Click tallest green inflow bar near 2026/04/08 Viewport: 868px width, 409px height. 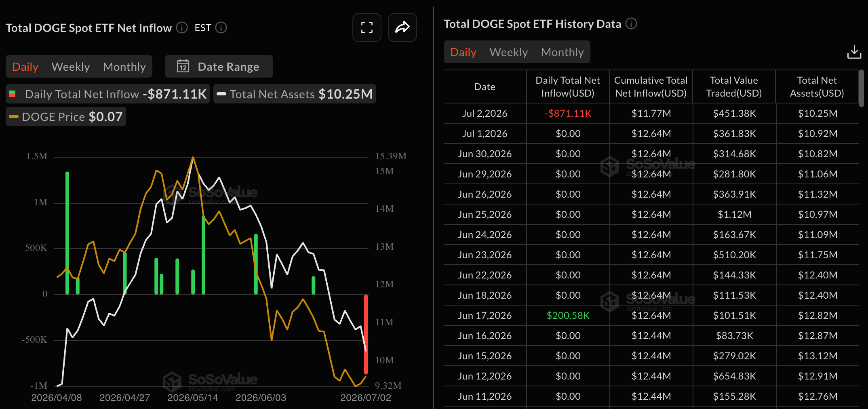tap(67, 233)
